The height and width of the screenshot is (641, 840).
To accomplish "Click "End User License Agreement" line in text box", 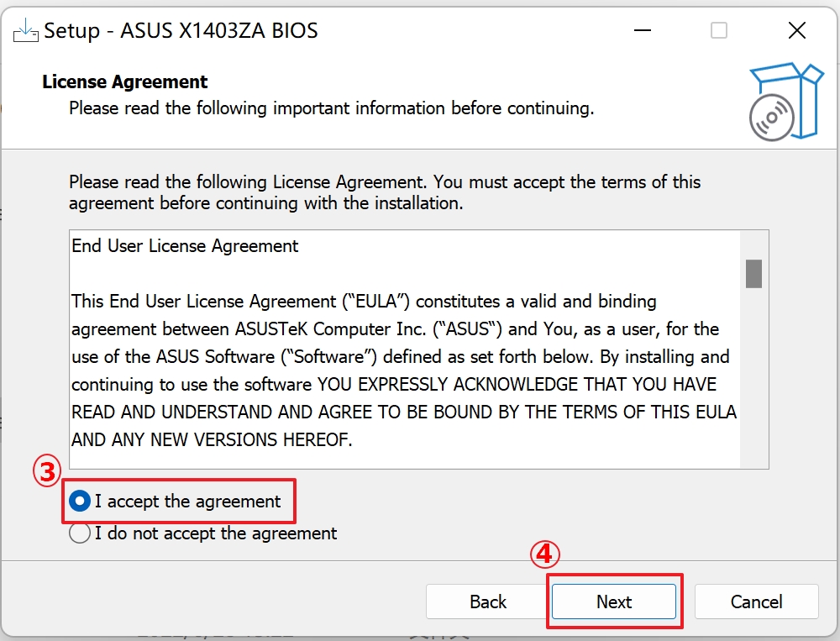I will tap(185, 246).
